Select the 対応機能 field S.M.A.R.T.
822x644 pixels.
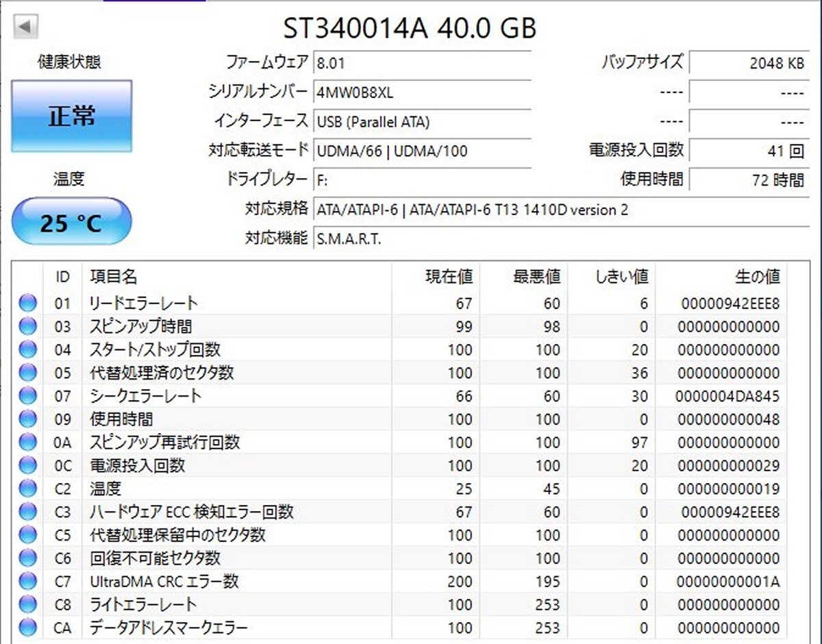point(560,239)
